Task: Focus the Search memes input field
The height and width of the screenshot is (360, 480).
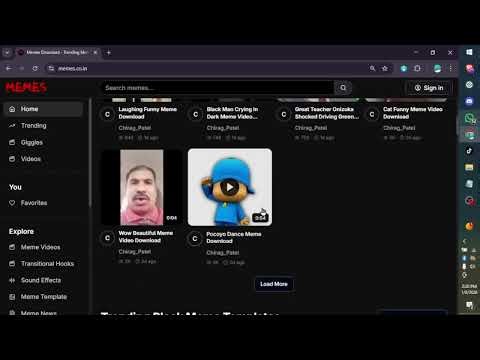Action: click(217, 88)
